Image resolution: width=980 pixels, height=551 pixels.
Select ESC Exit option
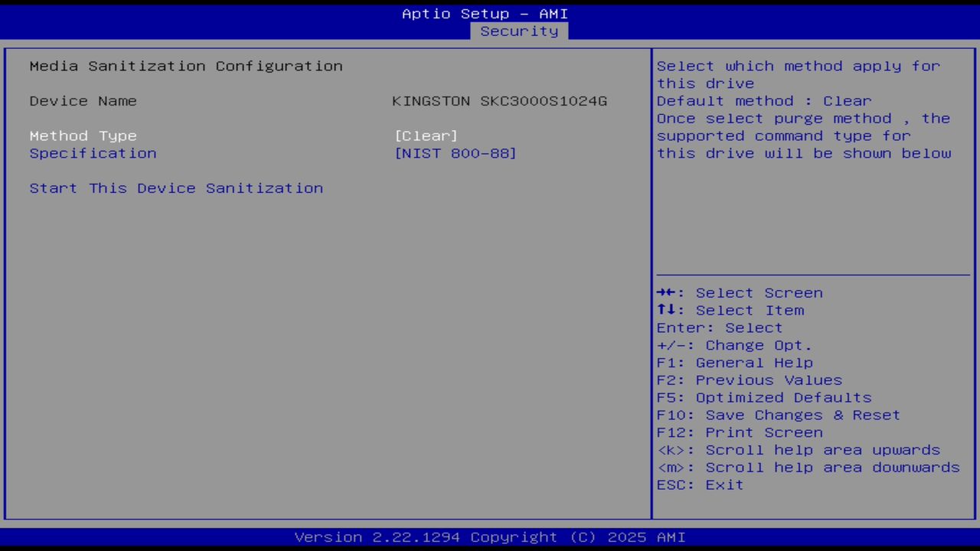(x=699, y=484)
